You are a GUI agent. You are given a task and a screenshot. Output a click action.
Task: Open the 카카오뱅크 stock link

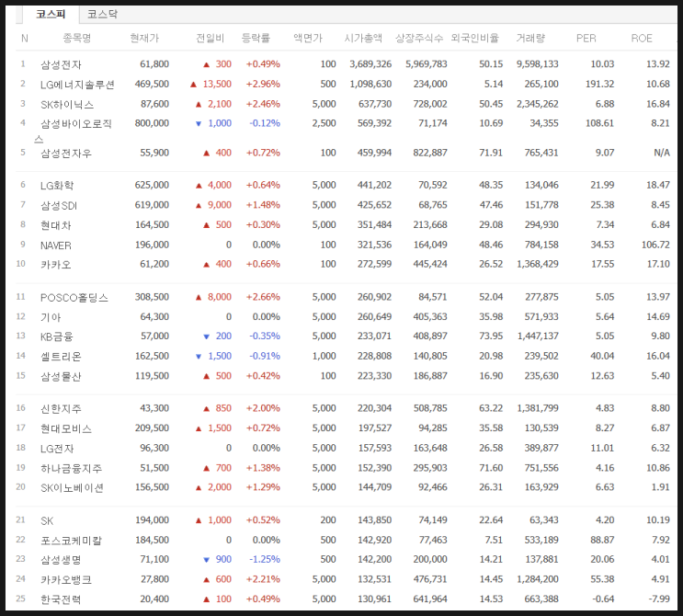(66, 580)
